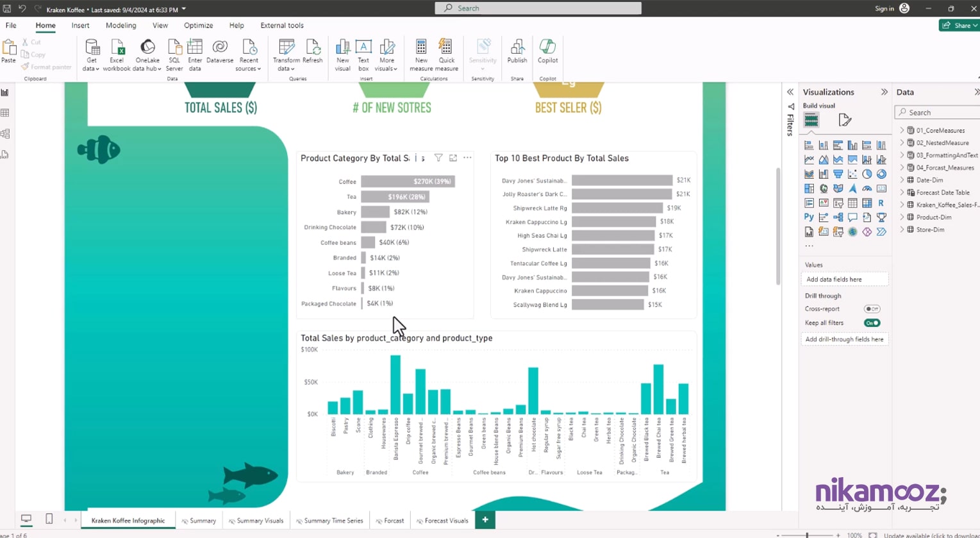Open the Modeling ribbon tab
This screenshot has height=538, width=980.
point(120,26)
